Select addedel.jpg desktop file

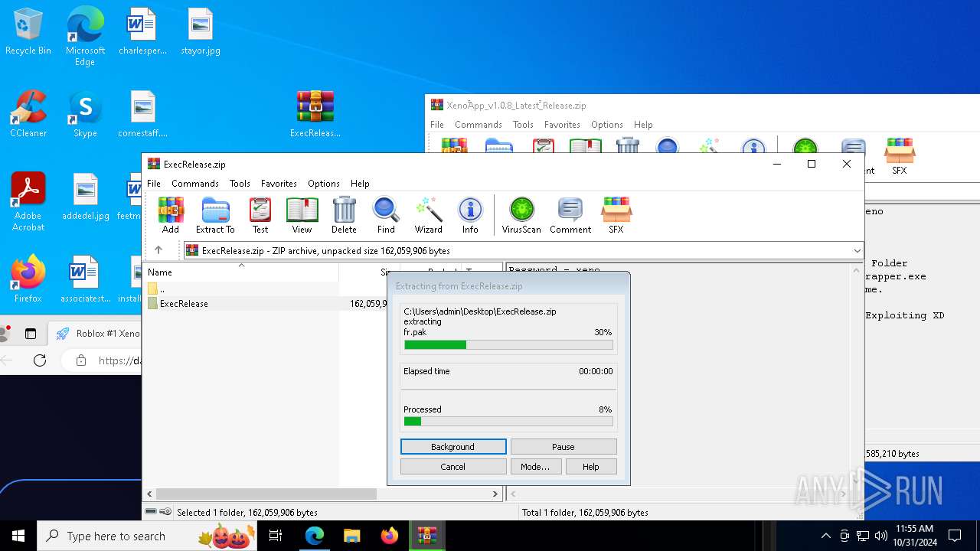(86, 197)
